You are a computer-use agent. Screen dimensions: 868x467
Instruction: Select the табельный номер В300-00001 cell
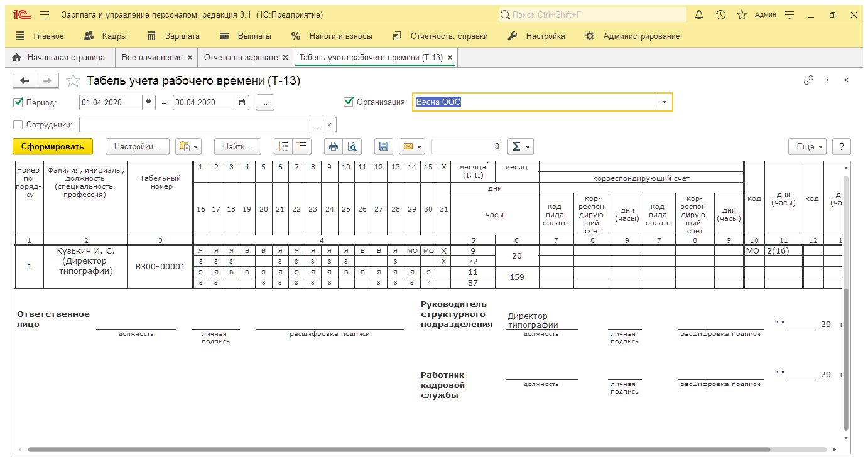tap(161, 267)
